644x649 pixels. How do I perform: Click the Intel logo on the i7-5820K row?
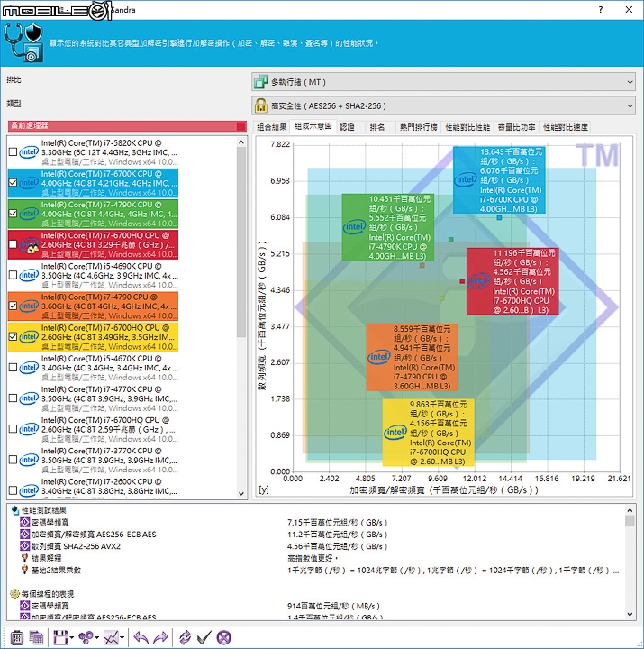coord(29,152)
